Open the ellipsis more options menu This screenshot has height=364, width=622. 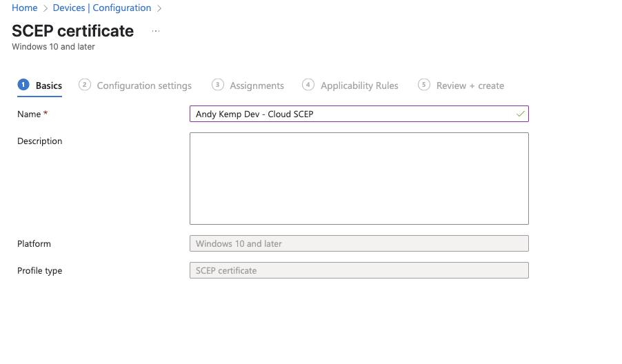coord(156,31)
